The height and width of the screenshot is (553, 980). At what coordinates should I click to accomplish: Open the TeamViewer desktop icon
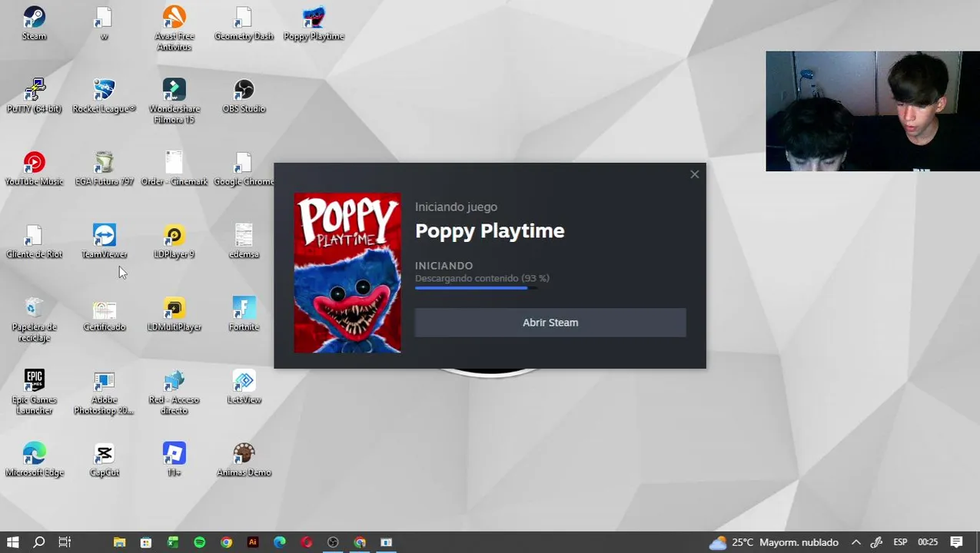(x=104, y=241)
